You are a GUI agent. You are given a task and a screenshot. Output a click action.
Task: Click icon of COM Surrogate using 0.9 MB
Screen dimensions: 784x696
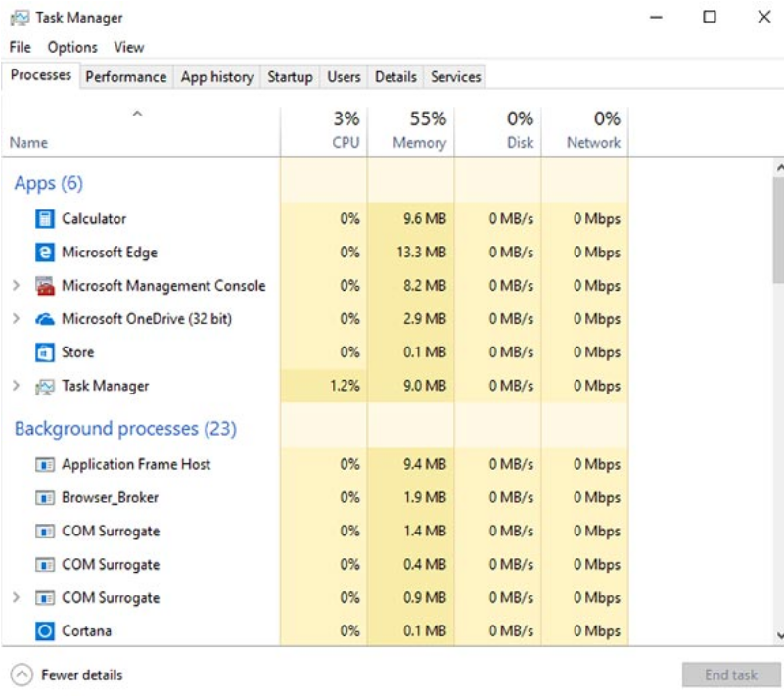[x=44, y=598]
